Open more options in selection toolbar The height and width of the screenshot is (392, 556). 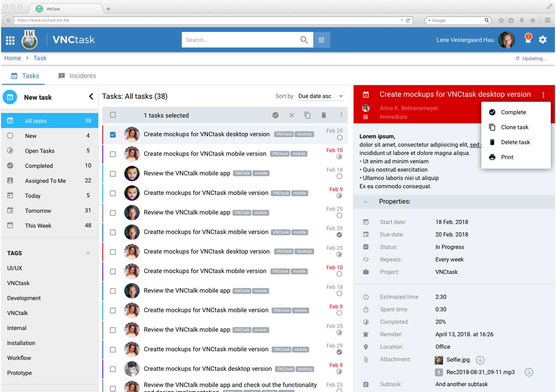click(x=341, y=115)
